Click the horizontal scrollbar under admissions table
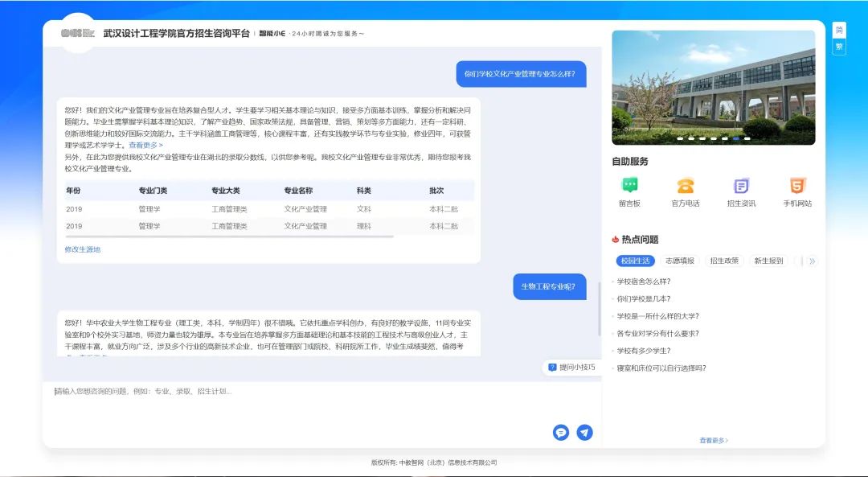The width and height of the screenshot is (868, 477). point(229,236)
